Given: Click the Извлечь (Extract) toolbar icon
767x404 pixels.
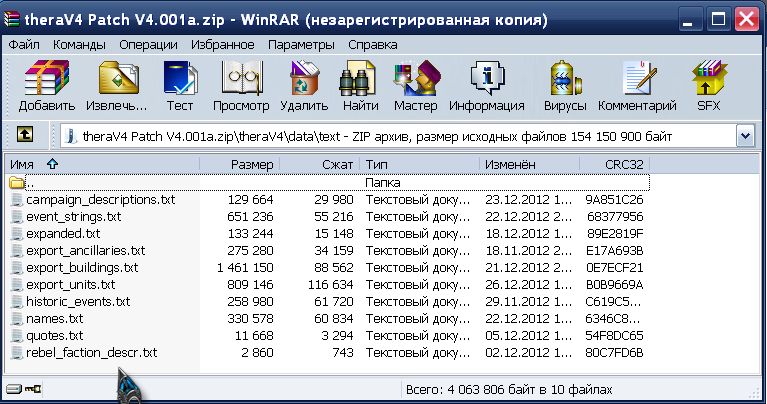Looking at the screenshot, I should 118,78.
